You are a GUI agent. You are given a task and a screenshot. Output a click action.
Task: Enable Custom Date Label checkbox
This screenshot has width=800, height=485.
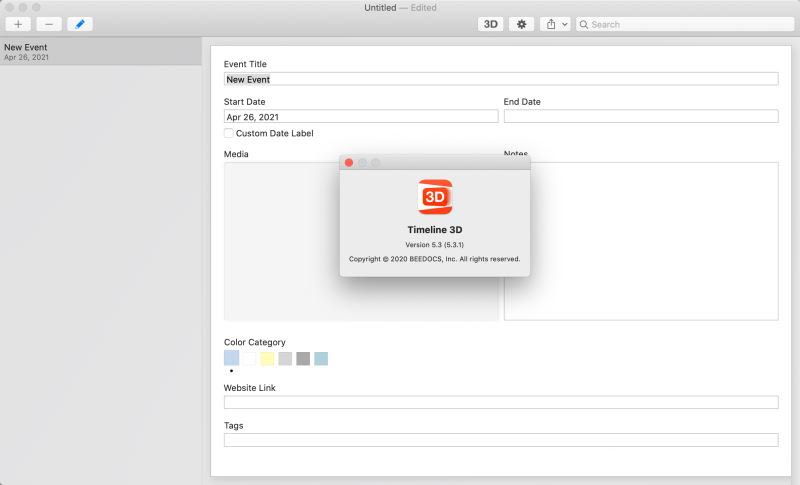(x=229, y=133)
